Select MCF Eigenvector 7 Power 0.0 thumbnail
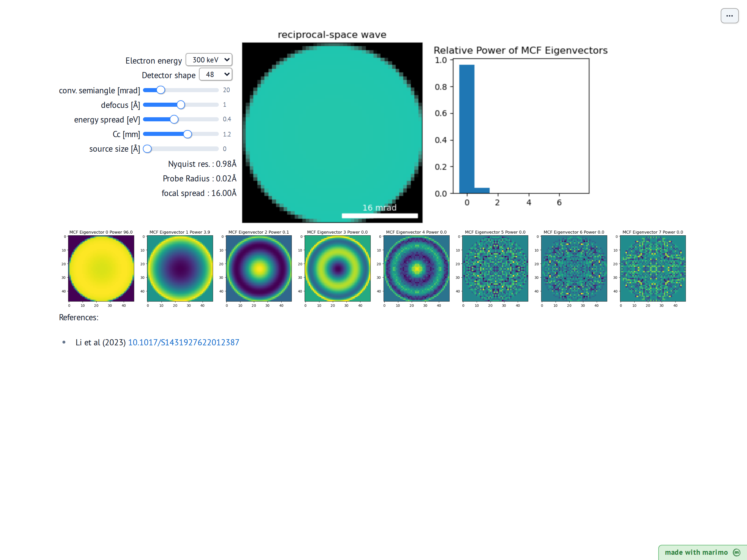Screen dimensions: 747x560 click(653, 268)
